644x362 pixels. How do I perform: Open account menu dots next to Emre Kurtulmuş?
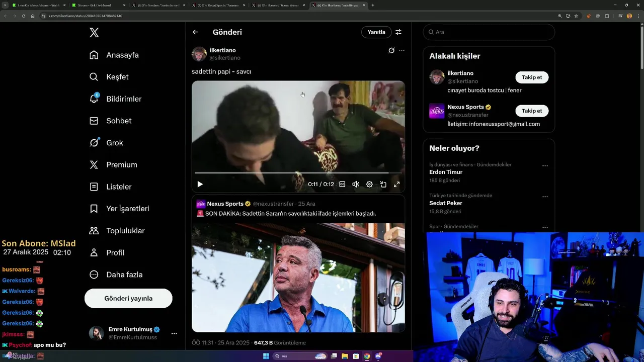[x=174, y=333]
